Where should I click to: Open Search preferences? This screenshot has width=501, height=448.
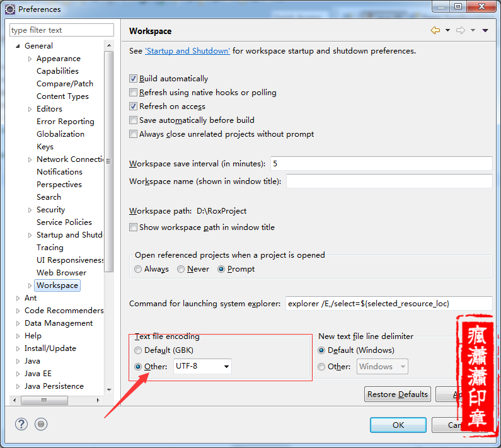[x=49, y=197]
